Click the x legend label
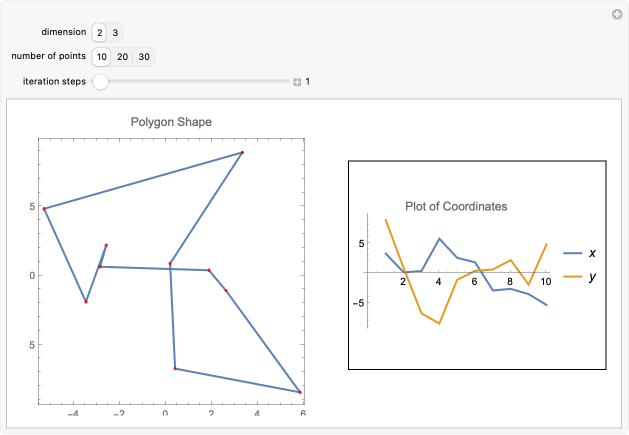This screenshot has width=629, height=435. pyautogui.click(x=592, y=253)
